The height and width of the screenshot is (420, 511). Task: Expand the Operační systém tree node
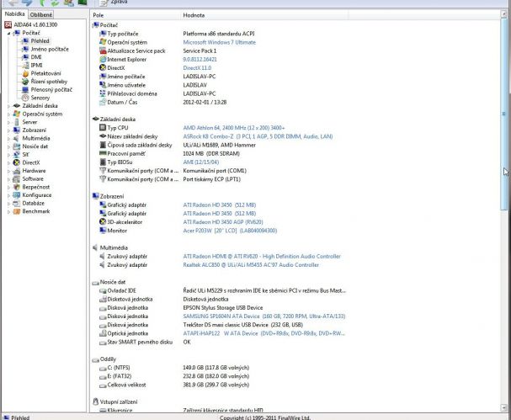tap(8, 114)
